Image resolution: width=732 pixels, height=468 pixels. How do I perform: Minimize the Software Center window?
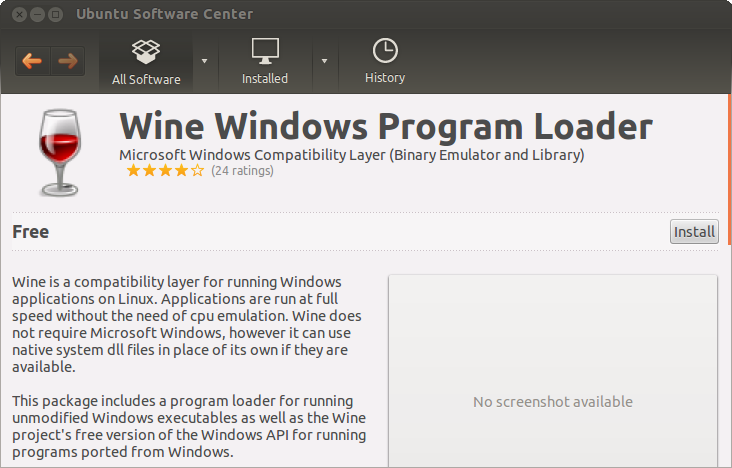(34, 14)
